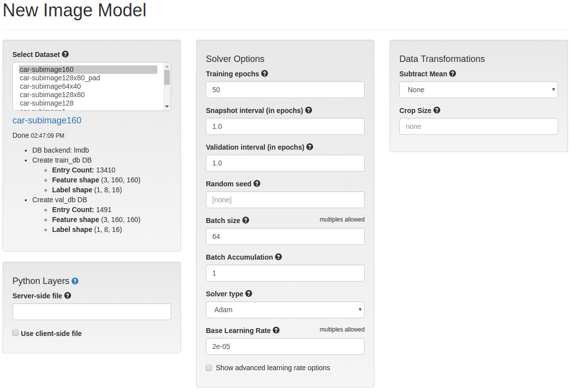Click the Batch Accumulation help icon
570x392 pixels.
coord(278,257)
